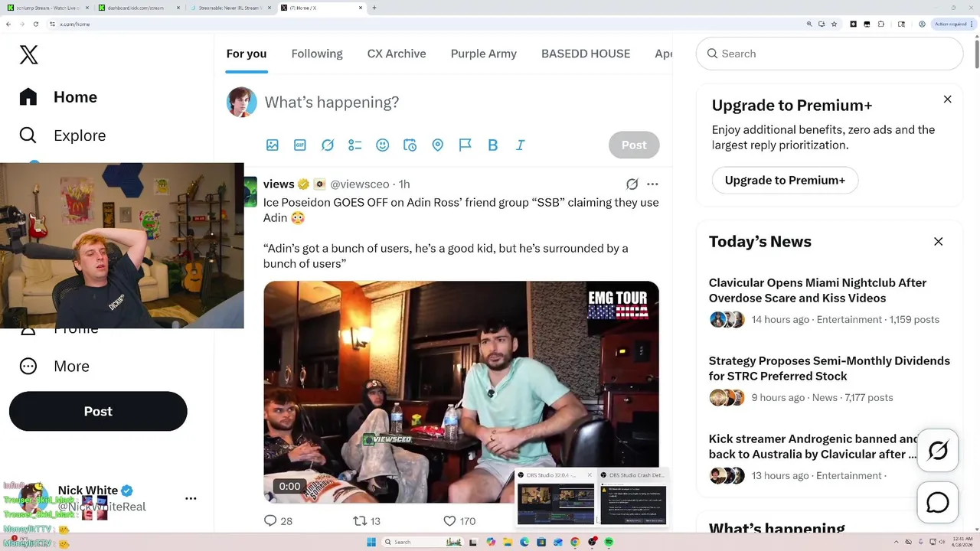Open the views post more options menu

tap(652, 184)
